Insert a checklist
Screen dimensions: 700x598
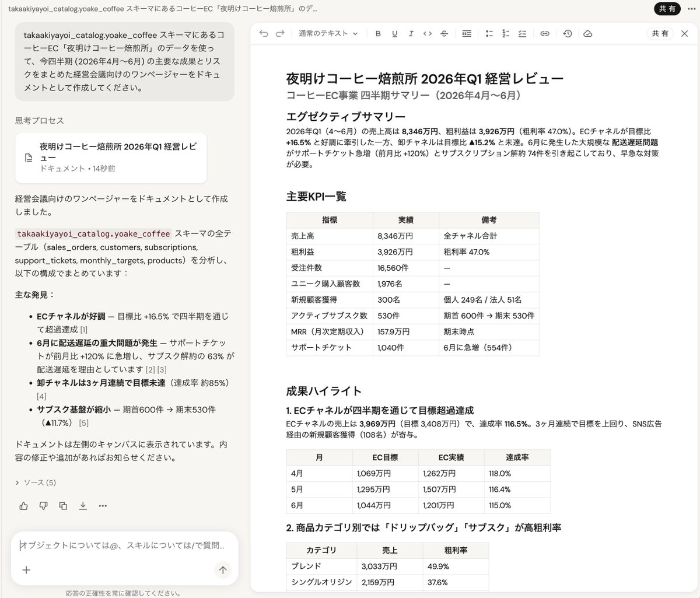tap(522, 34)
